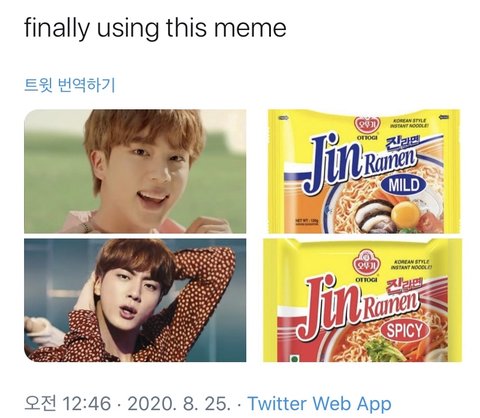Click the 트윗 번역하기 translate link

point(70,85)
